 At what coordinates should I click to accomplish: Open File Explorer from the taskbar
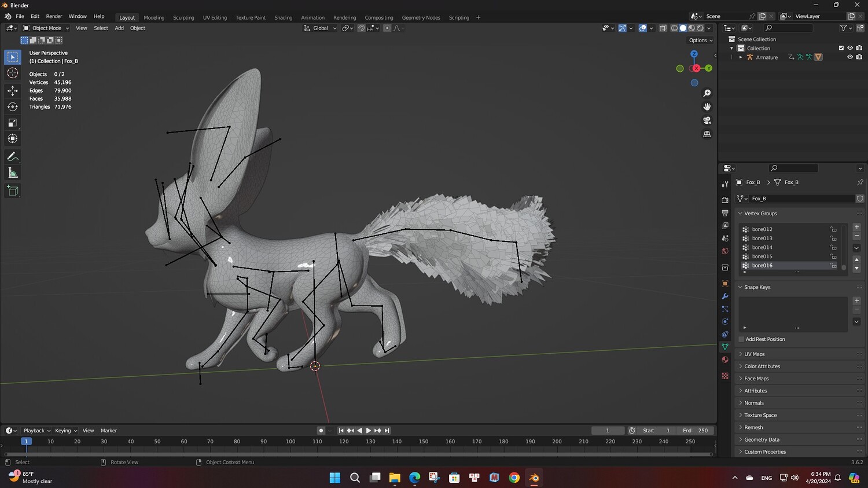tap(395, 478)
